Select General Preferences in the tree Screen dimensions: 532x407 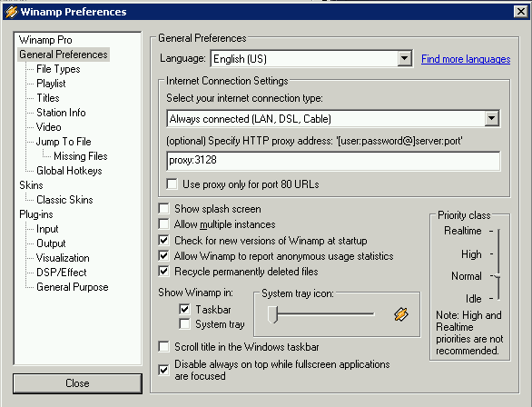point(64,55)
